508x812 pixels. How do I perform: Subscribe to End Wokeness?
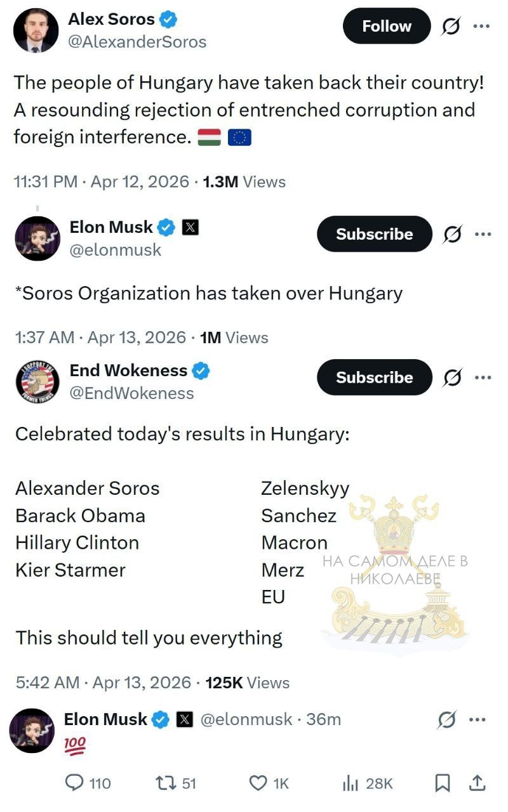[x=374, y=377]
